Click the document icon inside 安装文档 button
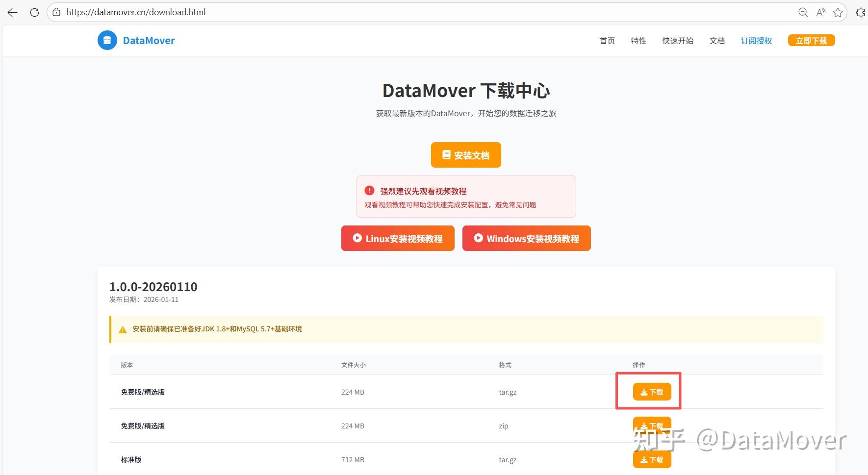Image resolution: width=868 pixels, height=475 pixels. pyautogui.click(x=446, y=154)
